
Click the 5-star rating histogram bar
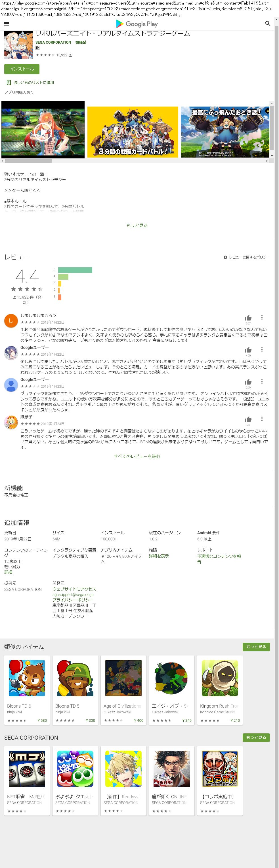tap(75, 270)
